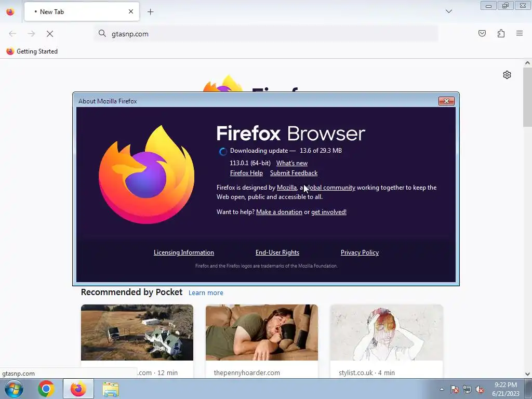Click the back navigation arrow
This screenshot has height=399, width=532.
coord(12,34)
